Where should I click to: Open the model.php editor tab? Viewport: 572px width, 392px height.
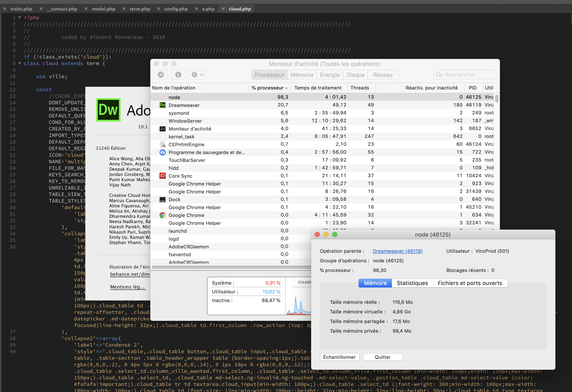103,9
